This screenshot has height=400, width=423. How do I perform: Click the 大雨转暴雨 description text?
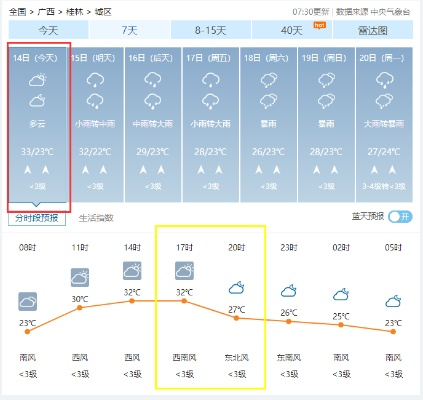click(x=384, y=124)
